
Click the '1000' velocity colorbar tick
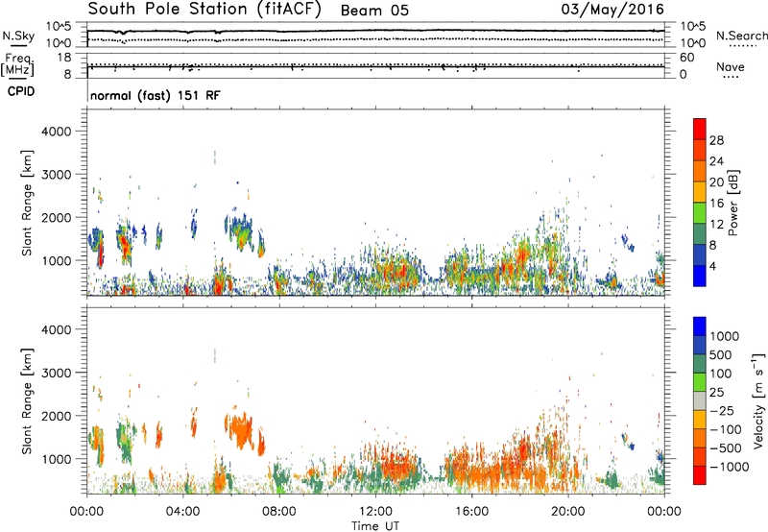click(725, 336)
